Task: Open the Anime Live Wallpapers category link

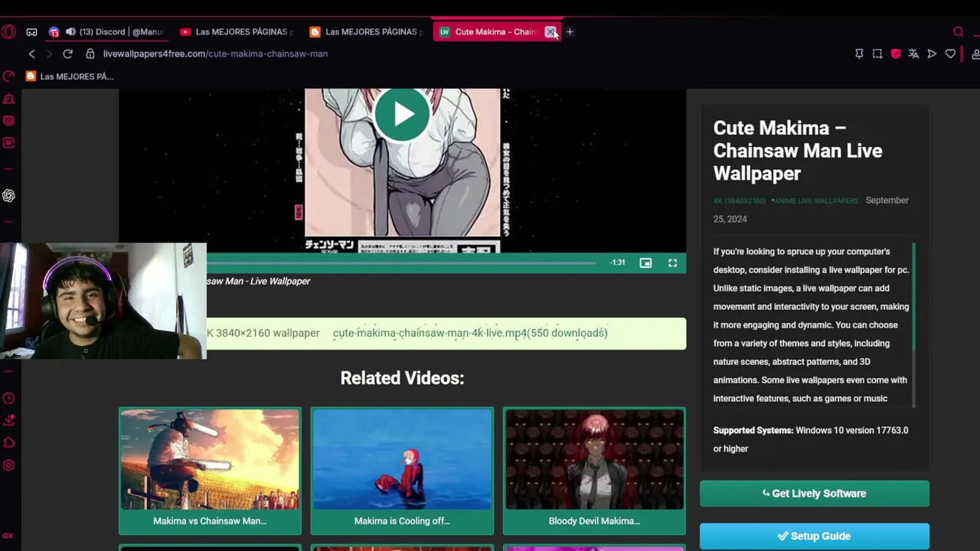Action: 815,201
